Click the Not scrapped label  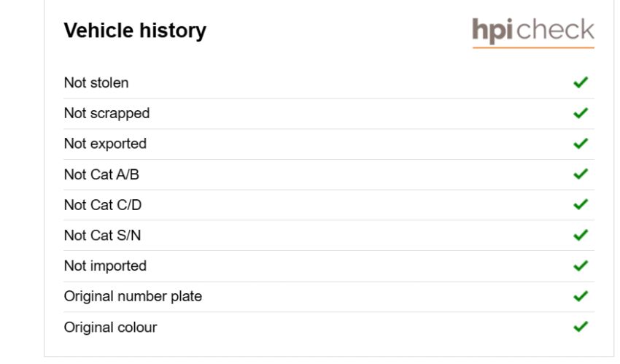[106, 114]
